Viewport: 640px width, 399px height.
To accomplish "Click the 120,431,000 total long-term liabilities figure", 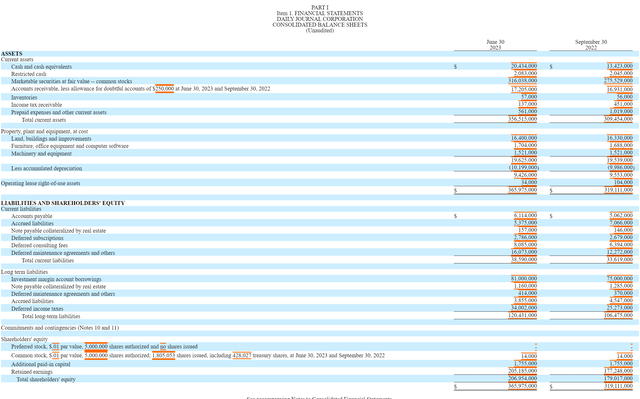I will [522, 315].
